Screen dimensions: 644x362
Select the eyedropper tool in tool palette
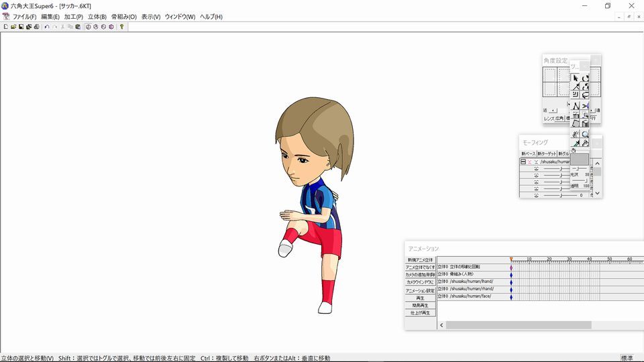pos(576,143)
